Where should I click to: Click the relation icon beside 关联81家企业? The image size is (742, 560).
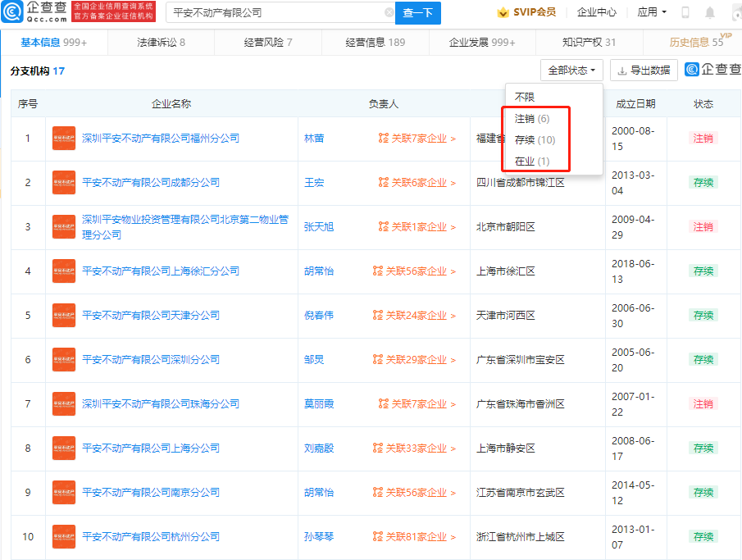click(x=378, y=536)
